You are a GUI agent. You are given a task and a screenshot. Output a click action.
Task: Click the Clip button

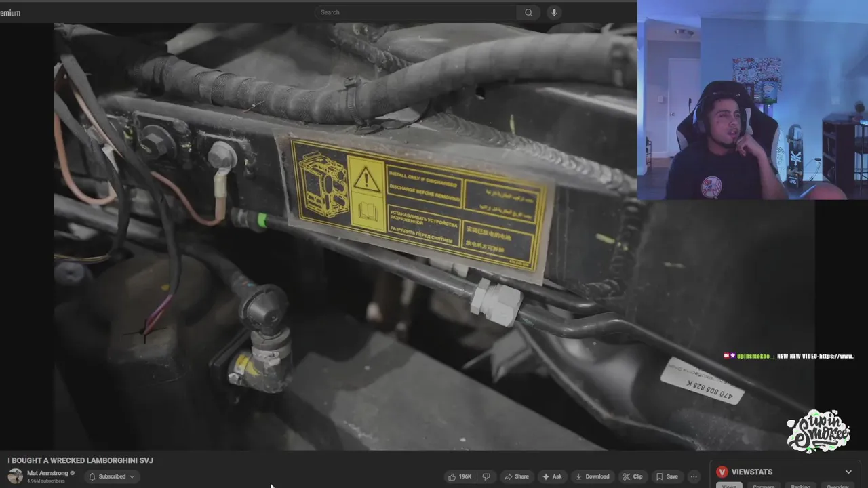coord(633,476)
